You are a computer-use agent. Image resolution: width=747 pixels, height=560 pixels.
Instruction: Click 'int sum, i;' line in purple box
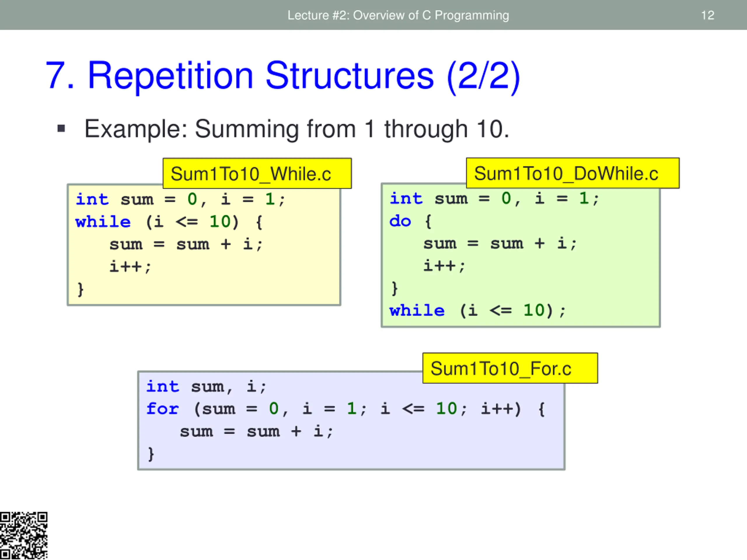pyautogui.click(x=206, y=386)
